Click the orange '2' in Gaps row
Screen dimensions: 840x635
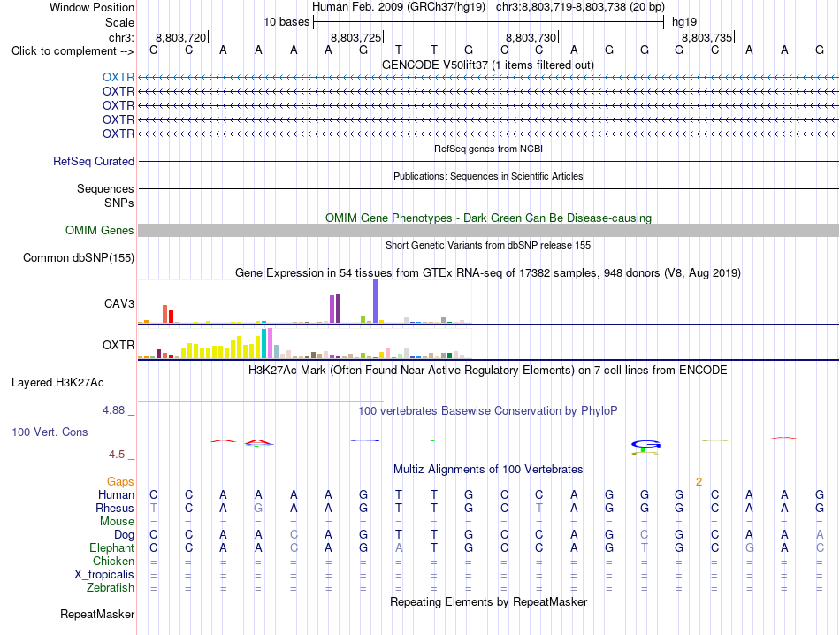(699, 482)
